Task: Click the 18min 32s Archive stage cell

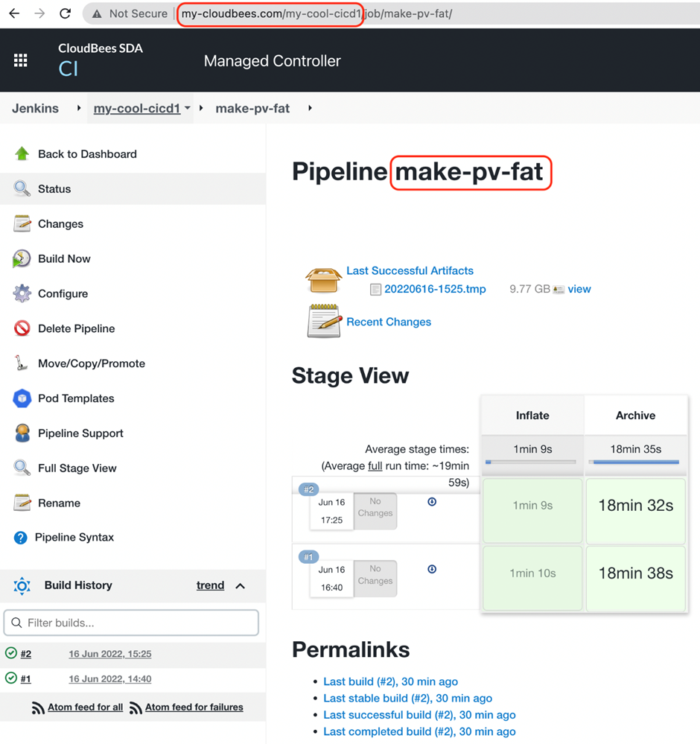Action: point(635,506)
